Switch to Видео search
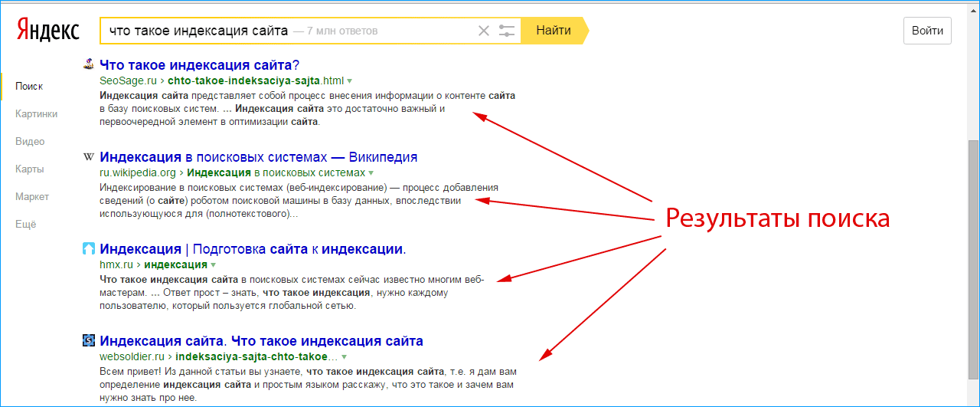This screenshot has width=980, height=407. click(30, 142)
